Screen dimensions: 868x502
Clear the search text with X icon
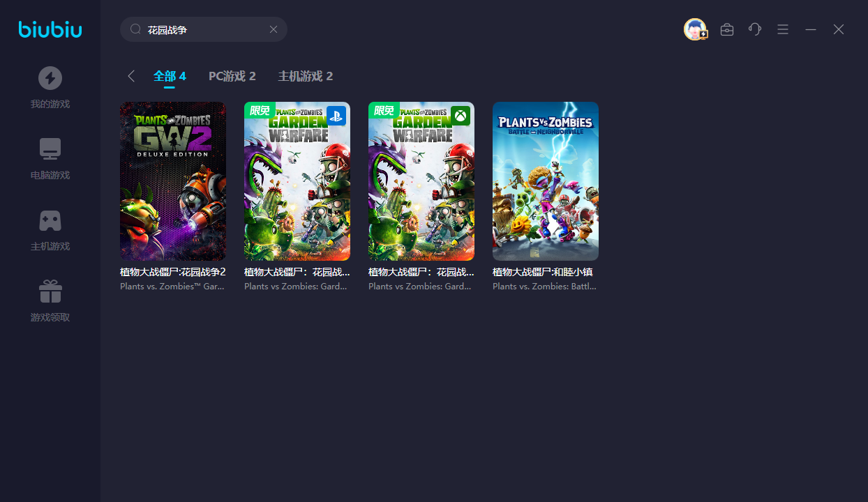274,29
